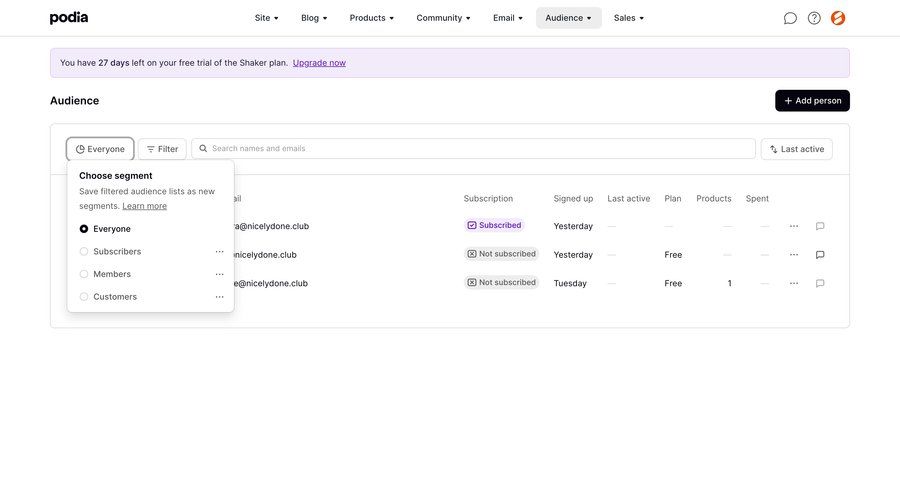The width and height of the screenshot is (900, 484).
Task: Select the Customers segment radio
Action: [84, 297]
